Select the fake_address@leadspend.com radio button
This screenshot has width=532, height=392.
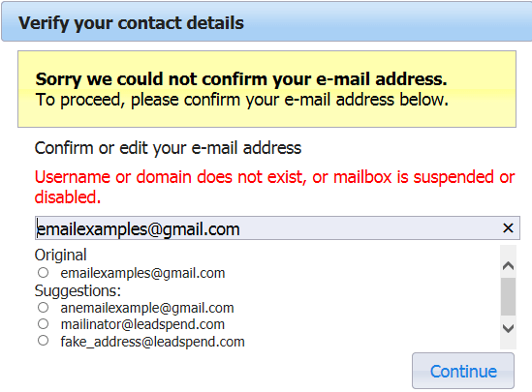43,341
